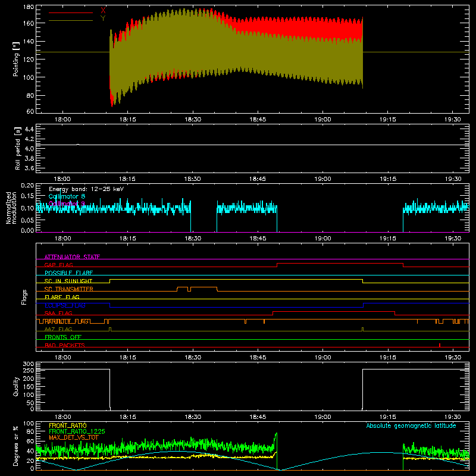Viewport: 476px width, 476px height.
Task: Click the SC_TRANSMITTER label
Action: pos(68,289)
